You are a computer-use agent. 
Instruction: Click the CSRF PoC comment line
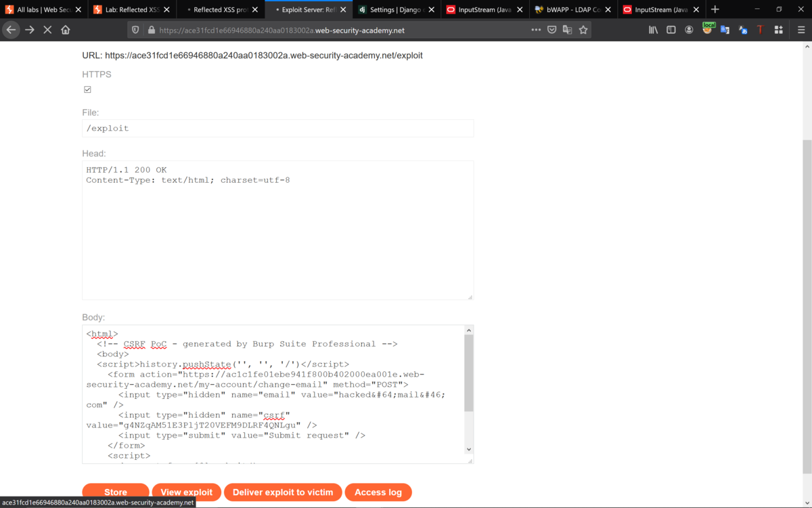(247, 344)
